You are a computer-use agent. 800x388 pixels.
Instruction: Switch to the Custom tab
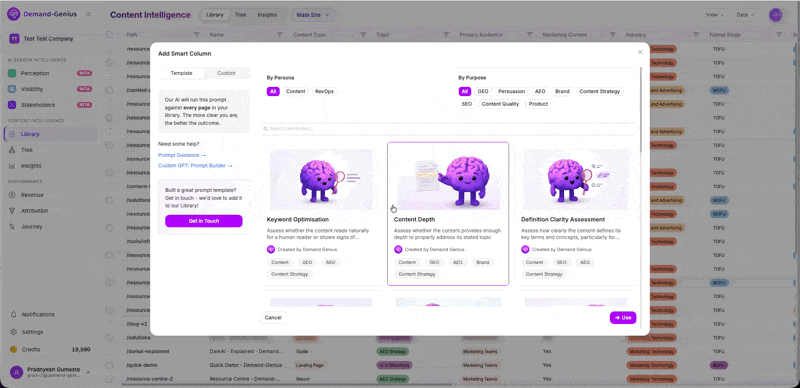[x=227, y=73]
